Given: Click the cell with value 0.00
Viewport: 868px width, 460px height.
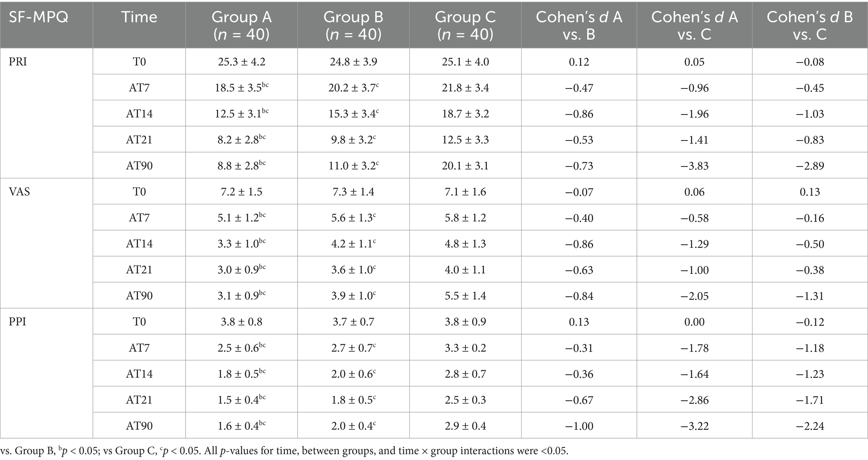Looking at the screenshot, I should pyautogui.click(x=694, y=322).
